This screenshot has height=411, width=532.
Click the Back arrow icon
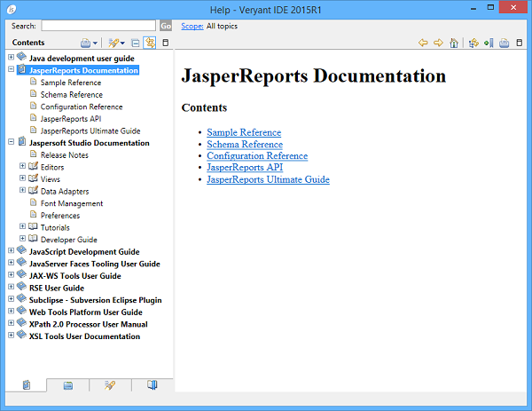(x=423, y=42)
